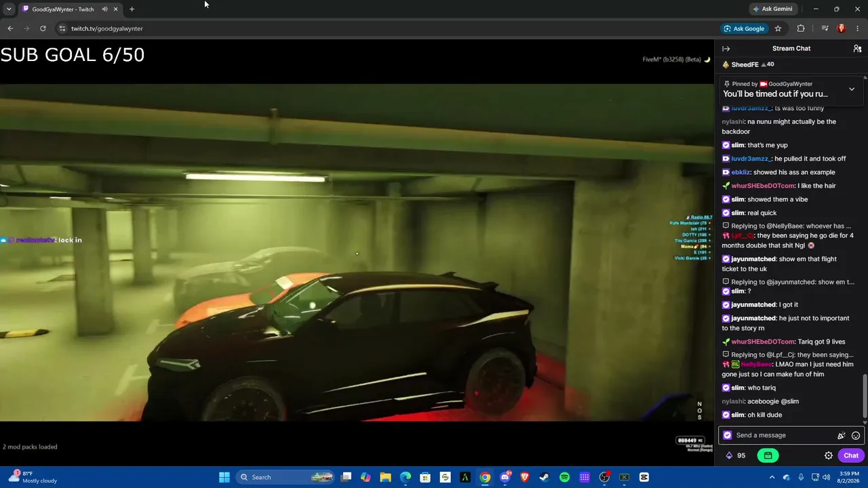868x488 pixels.
Task: Open OBS Studio from the taskbar
Action: [x=604, y=477]
